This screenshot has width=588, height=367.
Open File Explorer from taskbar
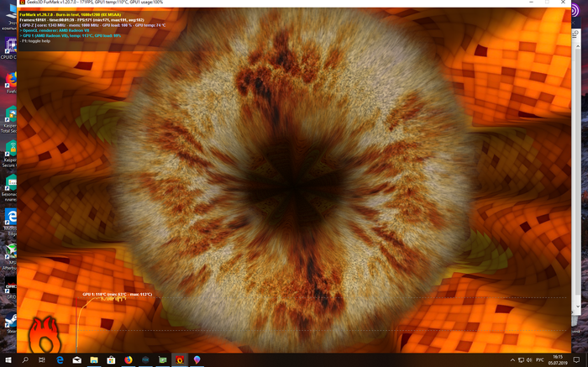[94, 360]
